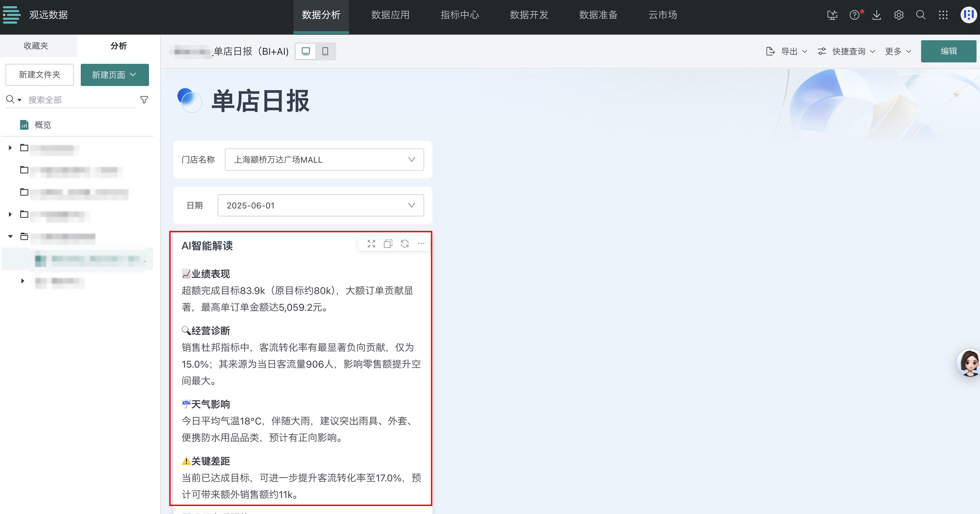The height and width of the screenshot is (514, 980).
Task: Expand the fourth folder in the tree
Action: pyautogui.click(x=10, y=214)
